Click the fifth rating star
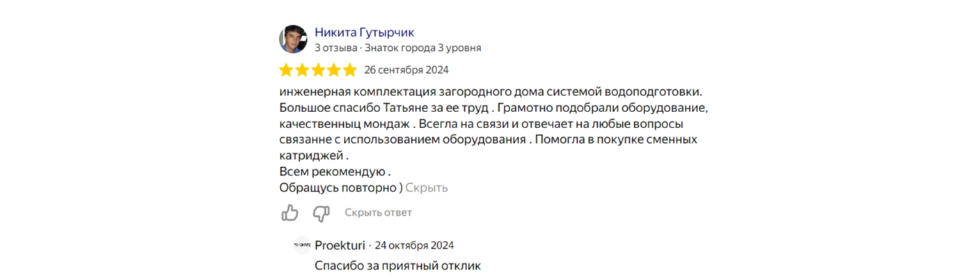This screenshot has height=280, width=980. pos(349,70)
